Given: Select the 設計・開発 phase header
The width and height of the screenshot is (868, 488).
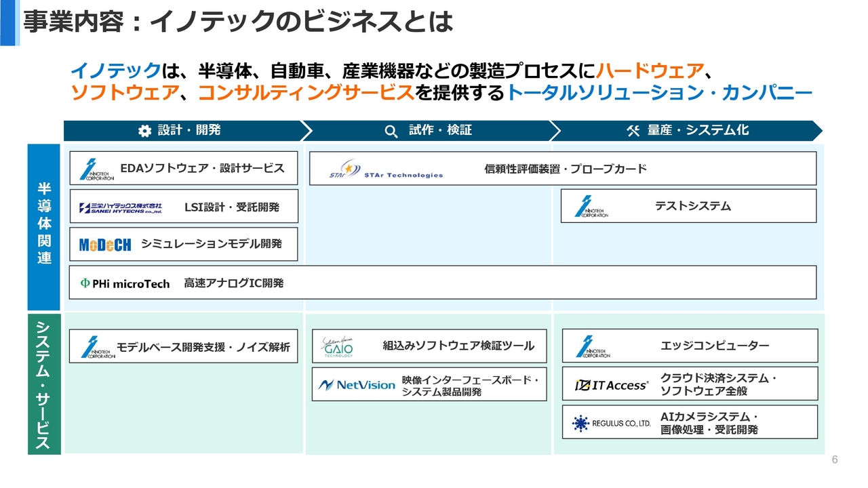Looking at the screenshot, I should [189, 131].
